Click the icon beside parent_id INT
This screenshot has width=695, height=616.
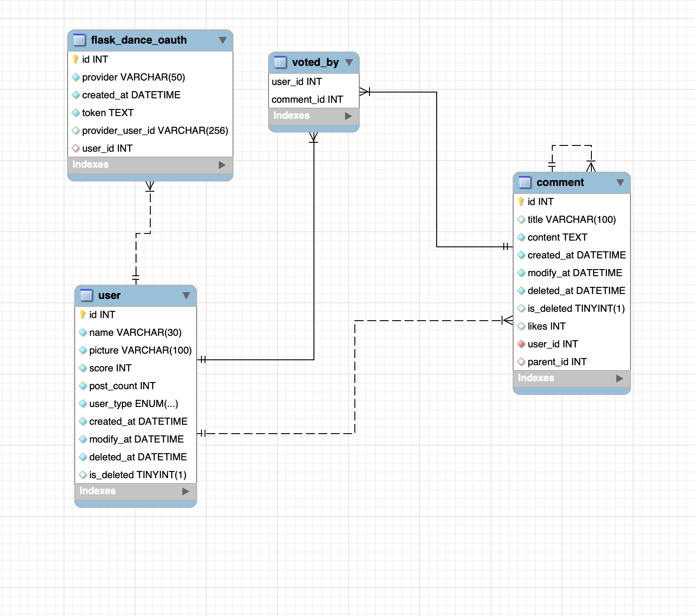pos(522,362)
